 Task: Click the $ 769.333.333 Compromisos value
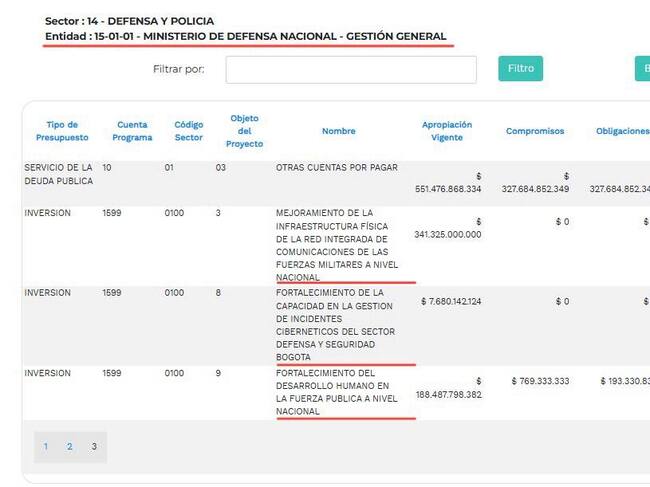tap(540, 381)
